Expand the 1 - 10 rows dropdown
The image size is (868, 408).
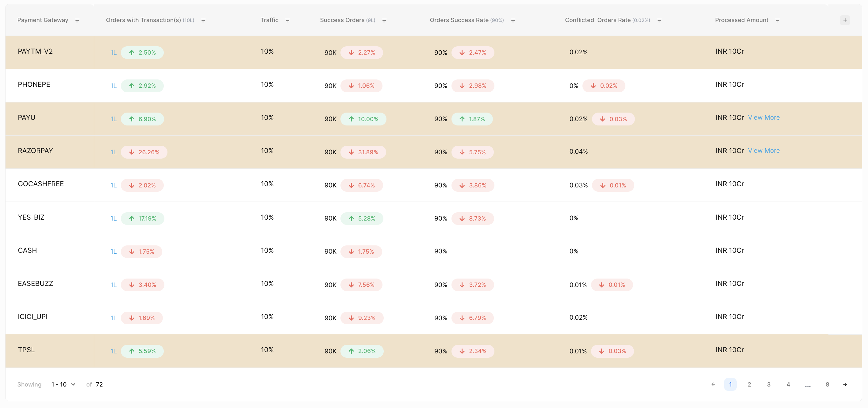[63, 384]
